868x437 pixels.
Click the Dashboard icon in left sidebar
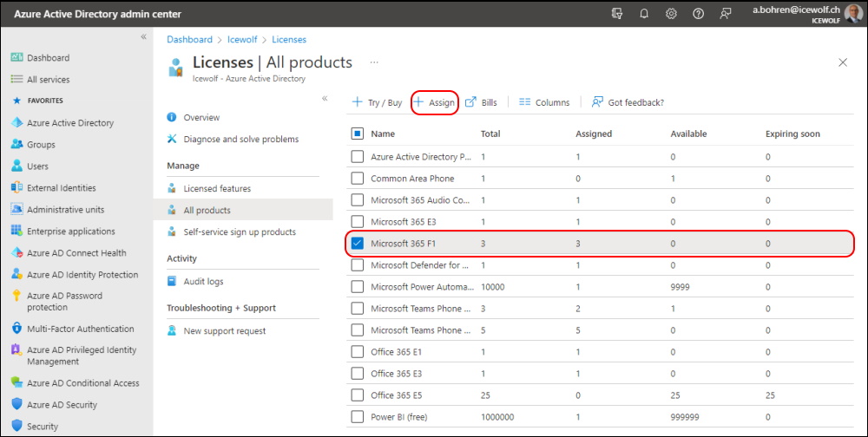click(17, 57)
